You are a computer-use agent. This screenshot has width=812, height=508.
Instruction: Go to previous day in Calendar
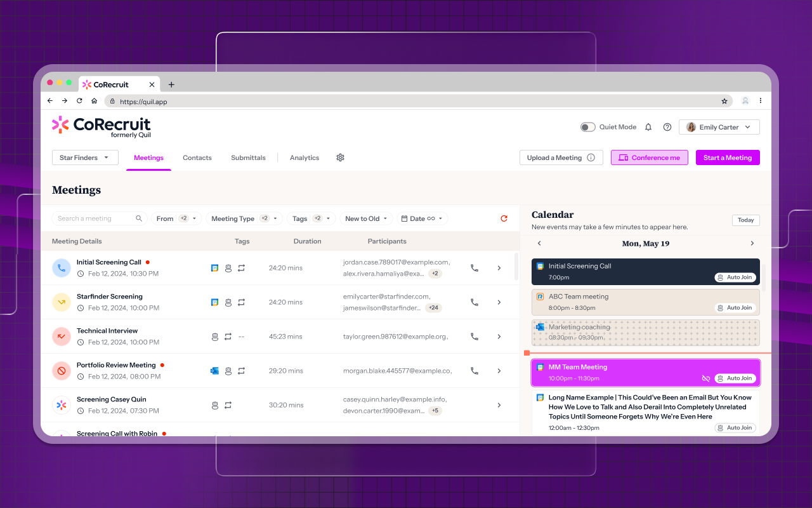539,243
